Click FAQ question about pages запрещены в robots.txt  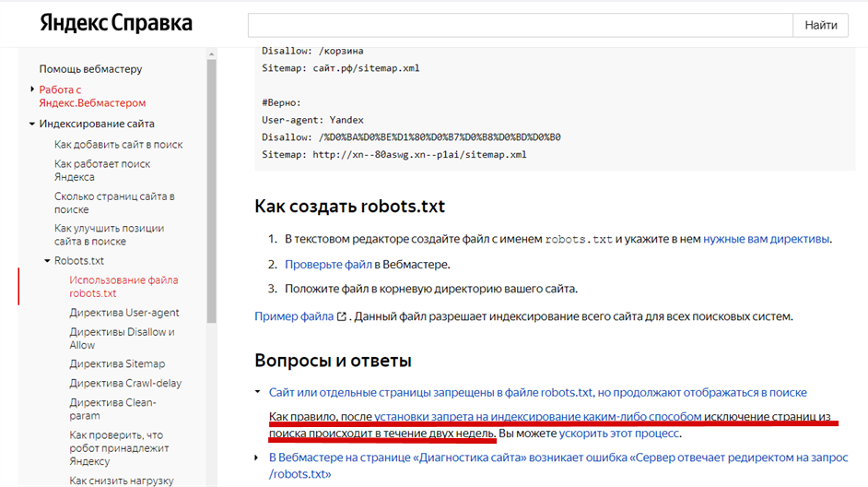pyautogui.click(x=537, y=392)
